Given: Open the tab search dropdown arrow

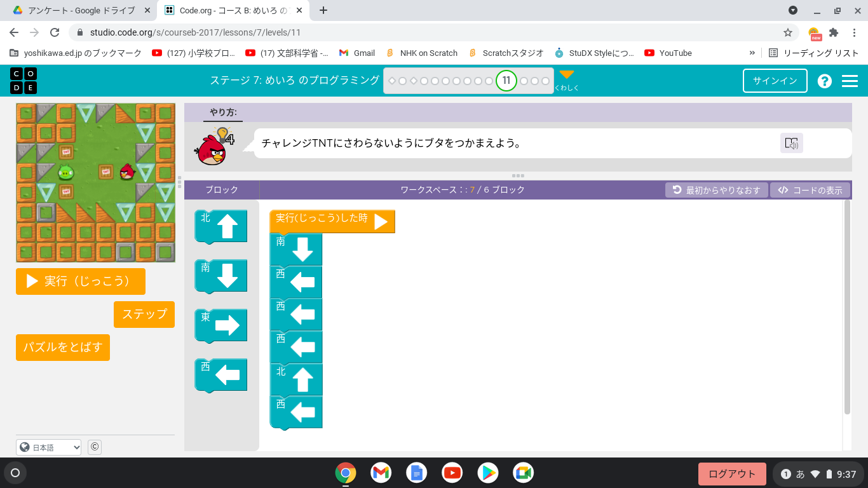Looking at the screenshot, I should tap(793, 10).
